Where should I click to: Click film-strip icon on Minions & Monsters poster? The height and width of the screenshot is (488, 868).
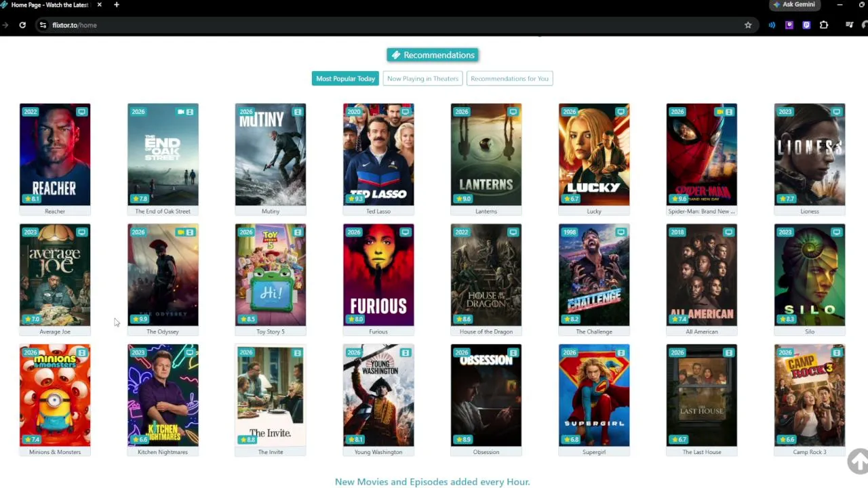[x=81, y=352]
